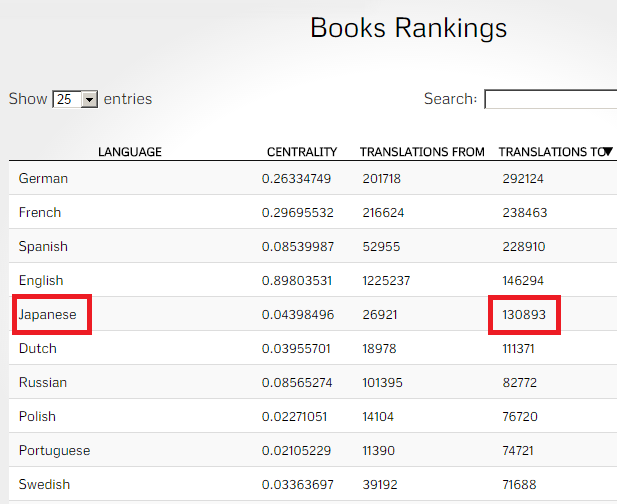
Task: Click translations from value 18978
Action: (379, 349)
